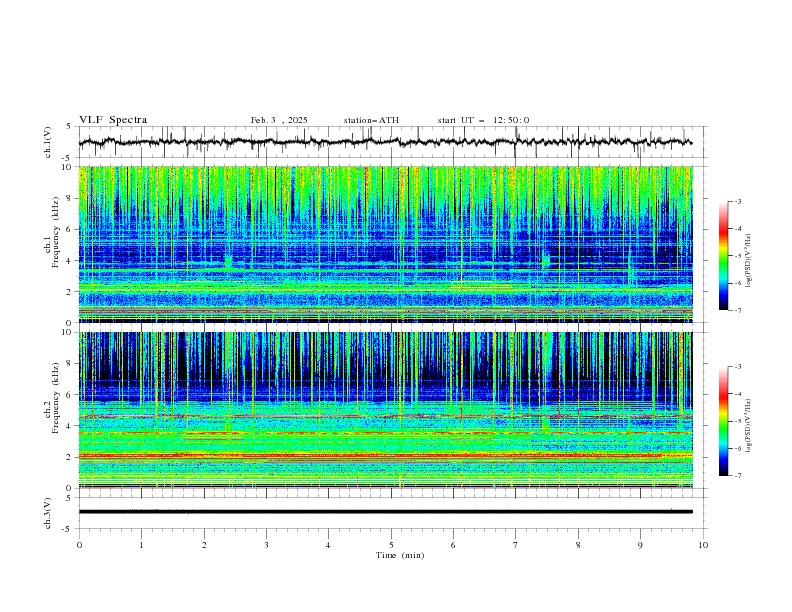This screenshot has width=792, height=612.
Task: Click the 'station=ATH' label
Action: pos(371,120)
